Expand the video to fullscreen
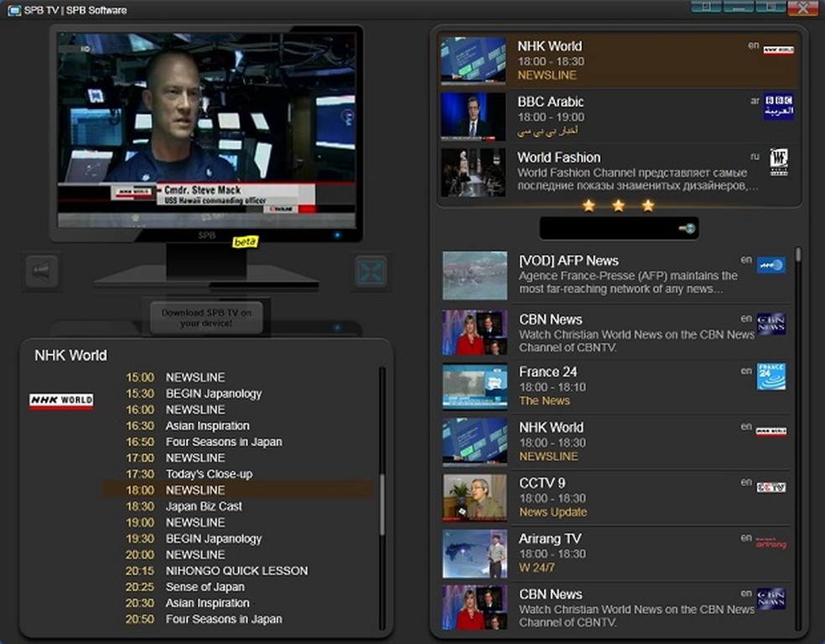The image size is (825, 644). pyautogui.click(x=371, y=272)
